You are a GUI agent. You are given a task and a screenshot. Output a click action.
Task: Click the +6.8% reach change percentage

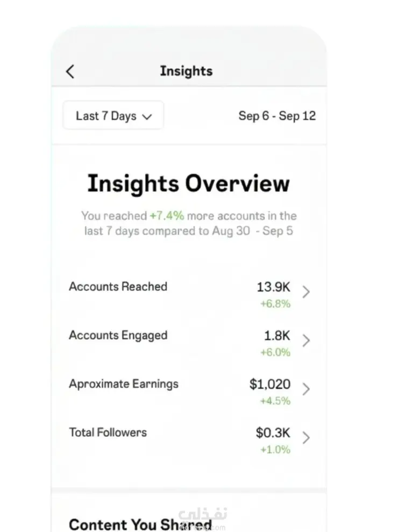pos(275,304)
